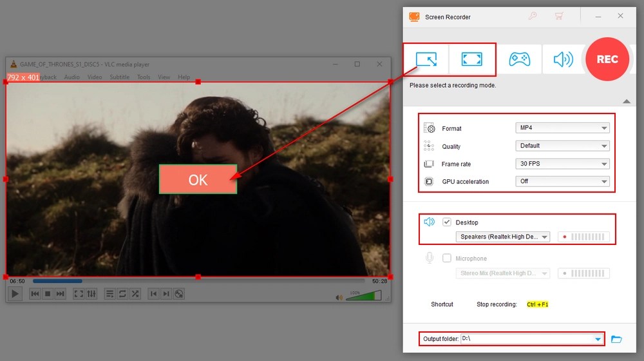Click the Ctrl+F1 stop recording shortcut
The width and height of the screenshot is (644, 361).
click(x=537, y=304)
